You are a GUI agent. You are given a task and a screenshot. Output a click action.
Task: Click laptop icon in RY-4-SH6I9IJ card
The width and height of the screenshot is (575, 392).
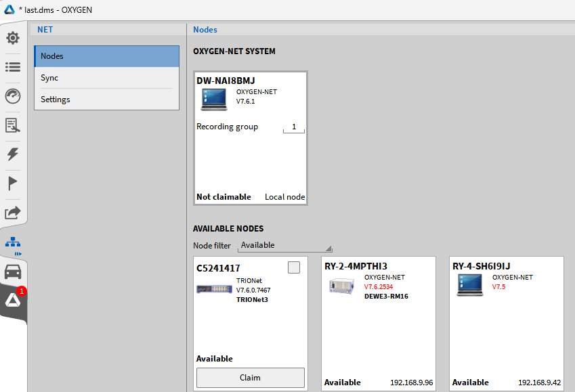point(470,285)
